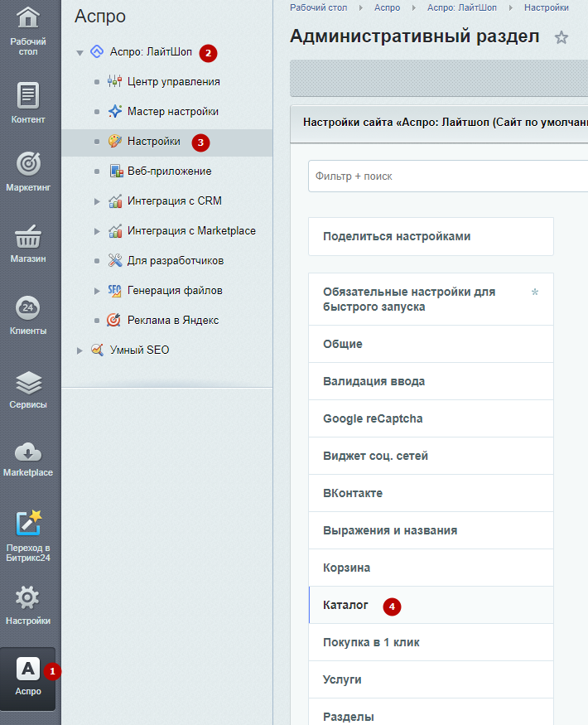
Task: Click the Интеграция с CRM chart icon
Action: (x=114, y=201)
